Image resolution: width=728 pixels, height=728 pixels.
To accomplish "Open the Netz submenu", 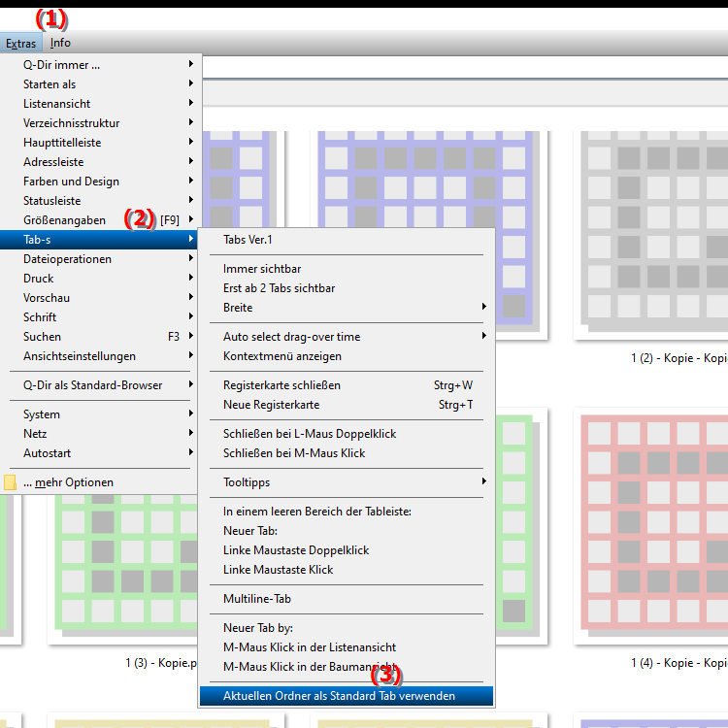I will click(100, 434).
